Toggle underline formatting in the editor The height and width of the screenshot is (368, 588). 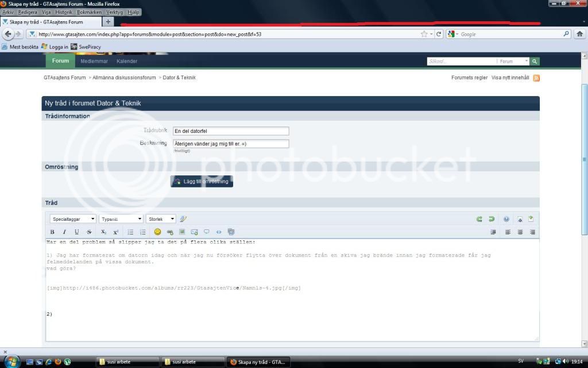[x=76, y=232]
